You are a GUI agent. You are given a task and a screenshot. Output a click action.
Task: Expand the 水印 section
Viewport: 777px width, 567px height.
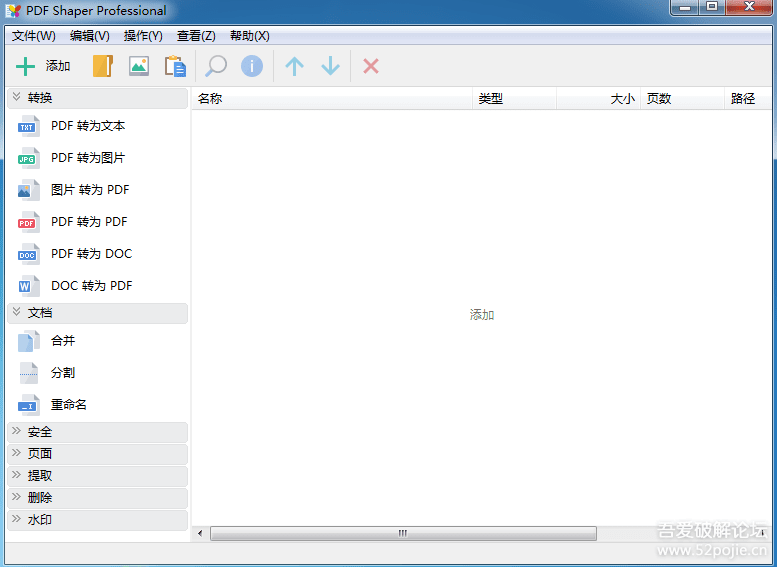(x=98, y=520)
